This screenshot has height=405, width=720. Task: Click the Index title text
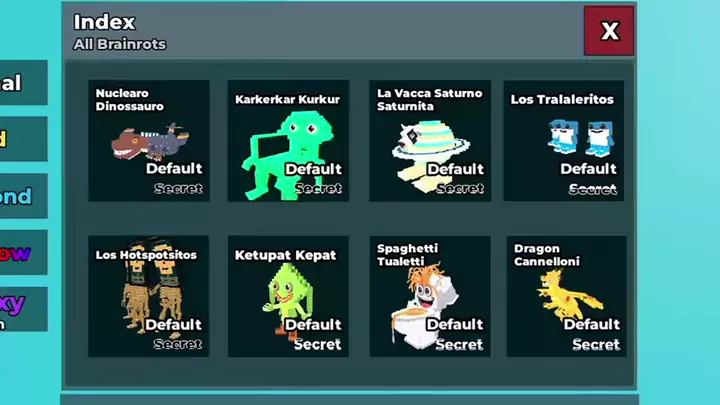105,22
